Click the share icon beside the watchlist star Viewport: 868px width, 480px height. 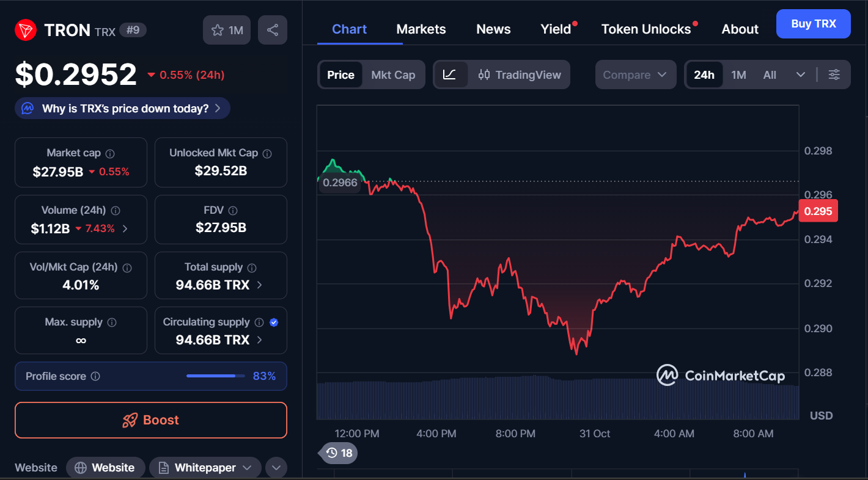pyautogui.click(x=272, y=29)
